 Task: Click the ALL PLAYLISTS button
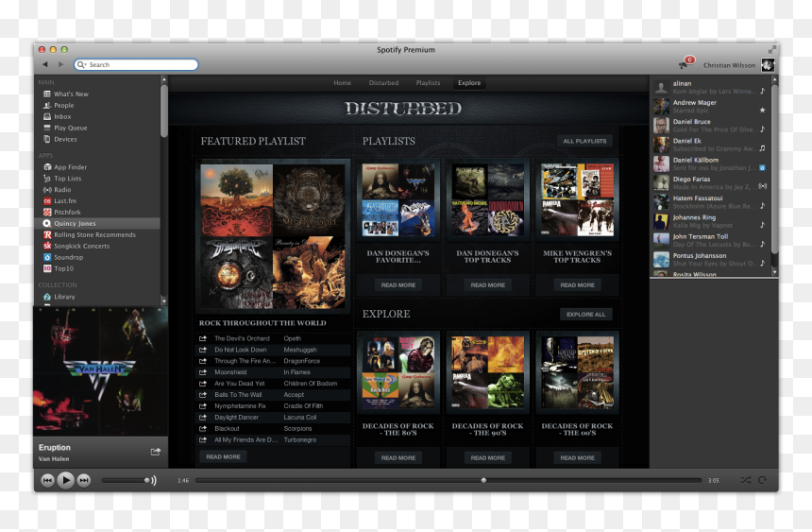tap(584, 141)
